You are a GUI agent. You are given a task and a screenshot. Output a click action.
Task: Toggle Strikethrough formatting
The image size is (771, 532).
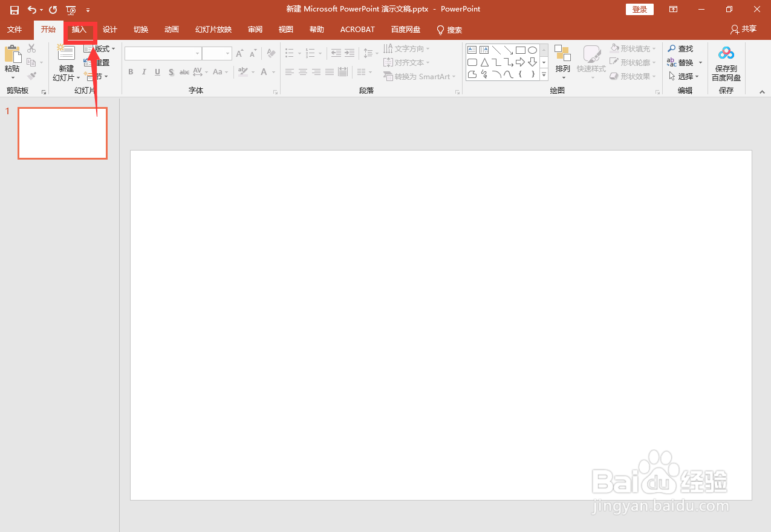coord(184,72)
